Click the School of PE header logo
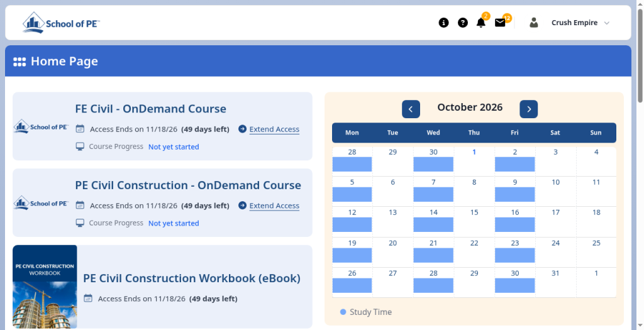 [x=61, y=23]
